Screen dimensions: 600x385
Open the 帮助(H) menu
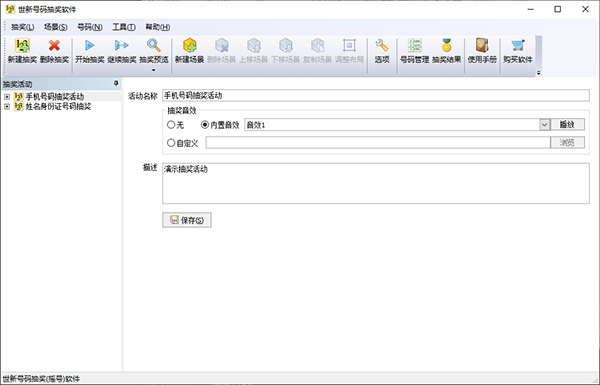click(158, 27)
